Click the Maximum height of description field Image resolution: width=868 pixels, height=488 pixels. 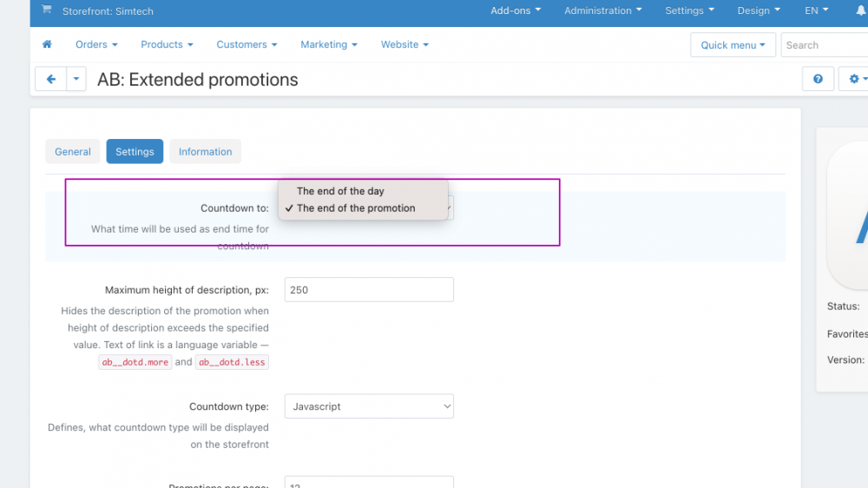pos(369,290)
